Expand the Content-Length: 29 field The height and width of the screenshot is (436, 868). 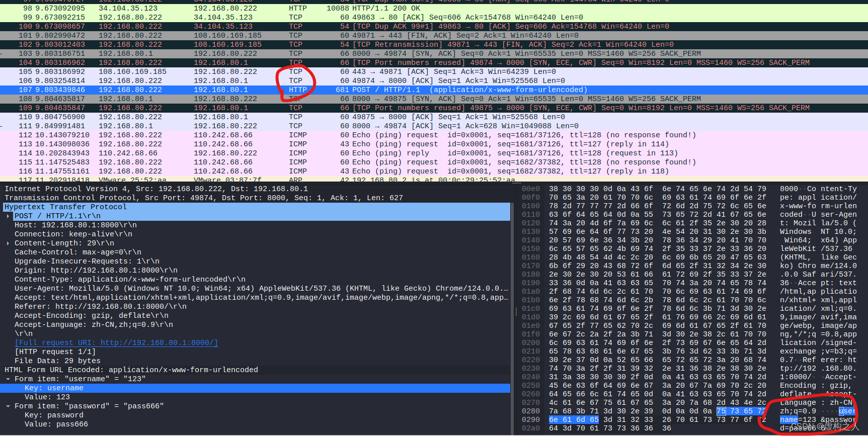tap(8, 243)
